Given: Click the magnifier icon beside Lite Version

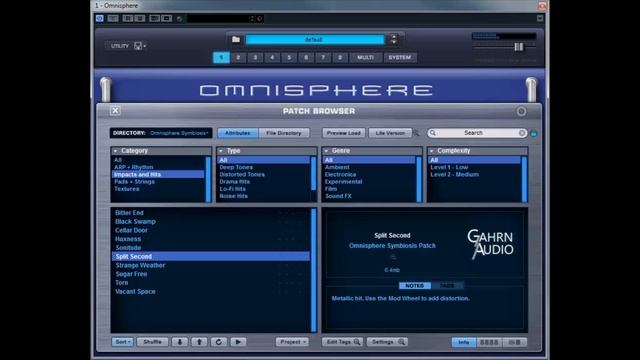Looking at the screenshot, I should click(416, 133).
